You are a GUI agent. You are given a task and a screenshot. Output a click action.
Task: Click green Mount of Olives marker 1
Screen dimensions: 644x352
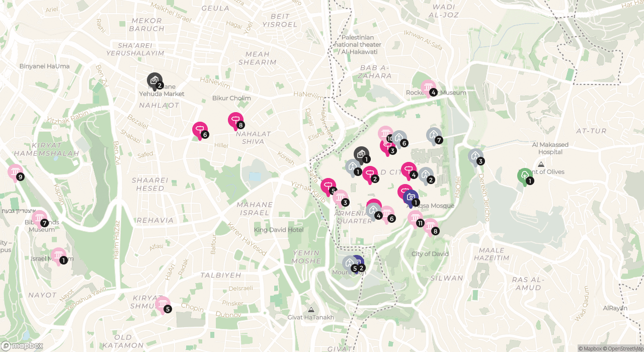[x=525, y=176]
